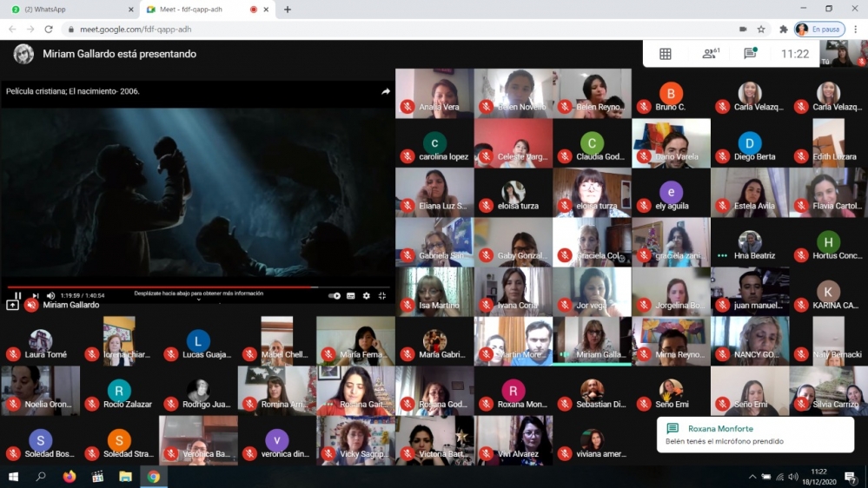Click carolina lopez avatar tile
The width and height of the screenshot is (868, 488).
pos(434,142)
